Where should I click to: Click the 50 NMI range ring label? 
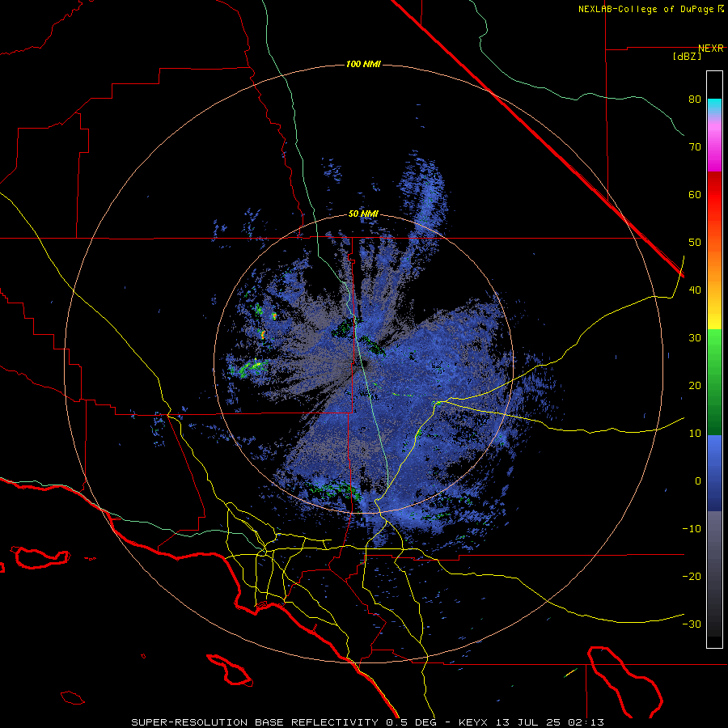pyautogui.click(x=363, y=214)
